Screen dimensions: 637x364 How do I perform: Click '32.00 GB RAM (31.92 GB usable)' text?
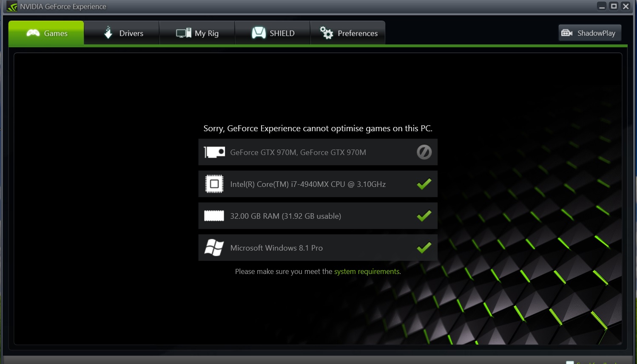(x=286, y=216)
